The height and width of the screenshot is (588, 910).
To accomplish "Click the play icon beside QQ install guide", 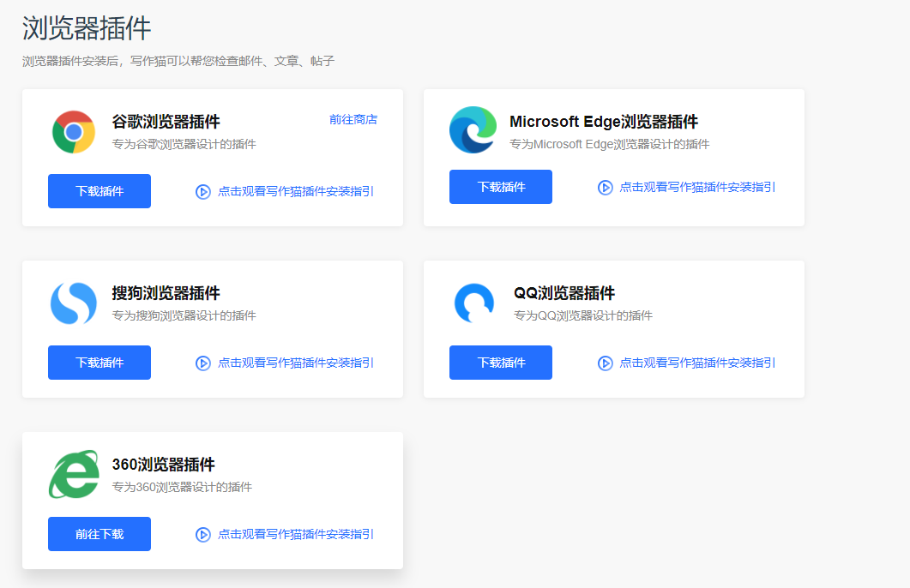I will pos(604,363).
